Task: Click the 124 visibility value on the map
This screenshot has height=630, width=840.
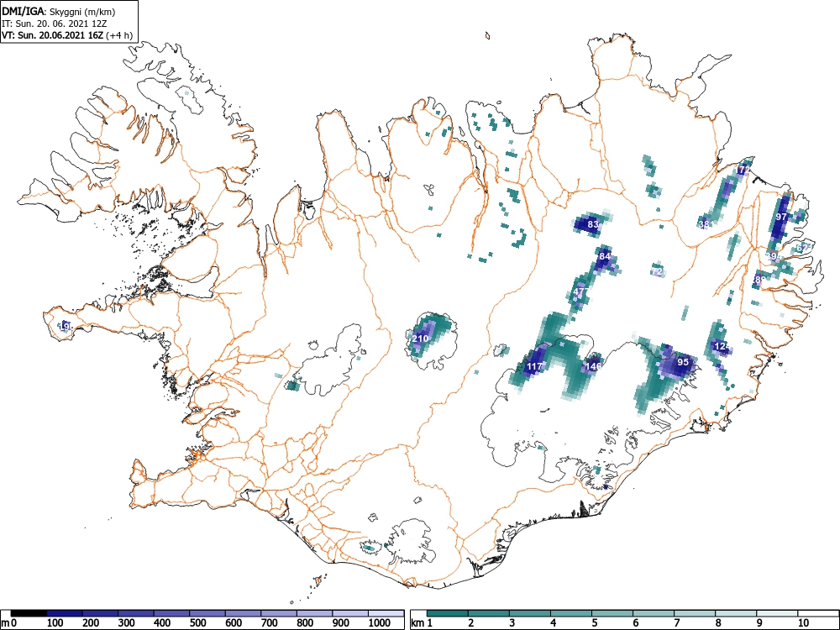Action: click(722, 347)
